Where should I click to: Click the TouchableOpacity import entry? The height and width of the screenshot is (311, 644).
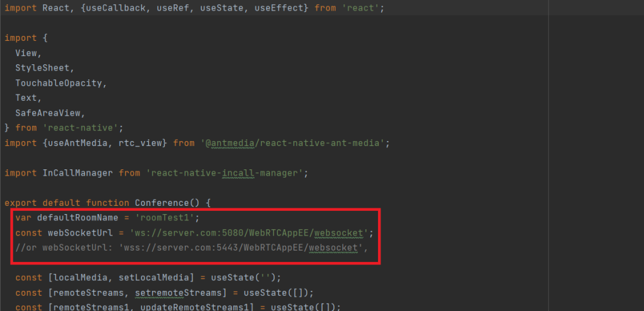[58, 83]
